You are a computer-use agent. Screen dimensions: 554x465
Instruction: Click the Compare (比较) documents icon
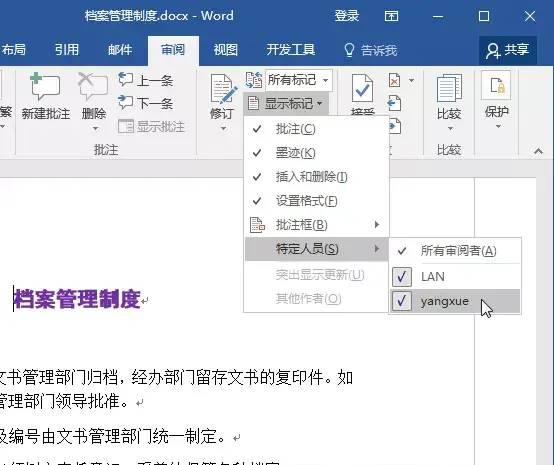[449, 88]
